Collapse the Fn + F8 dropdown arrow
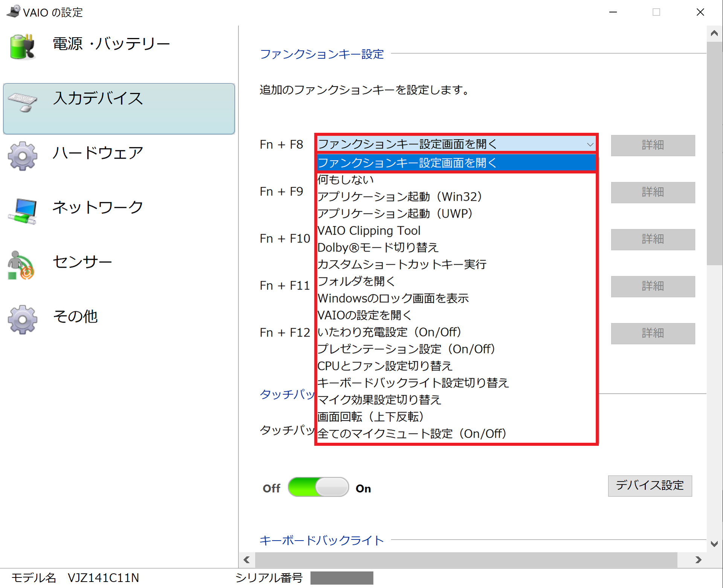This screenshot has width=723, height=588. point(590,144)
